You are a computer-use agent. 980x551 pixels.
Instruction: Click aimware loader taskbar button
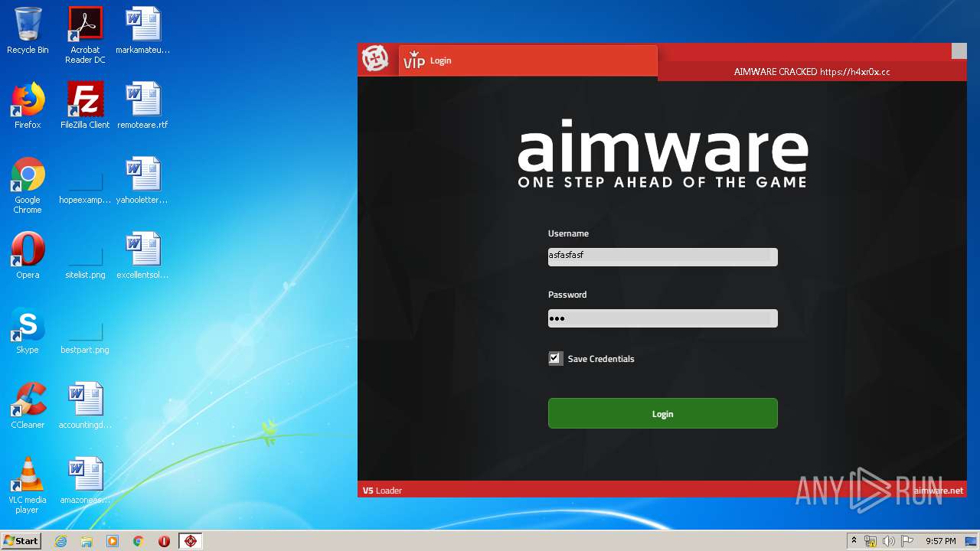190,541
